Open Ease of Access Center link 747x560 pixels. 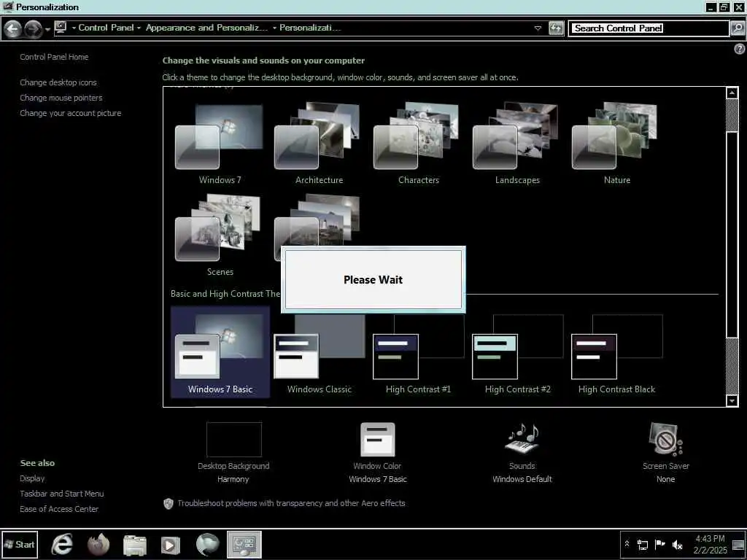(59, 509)
